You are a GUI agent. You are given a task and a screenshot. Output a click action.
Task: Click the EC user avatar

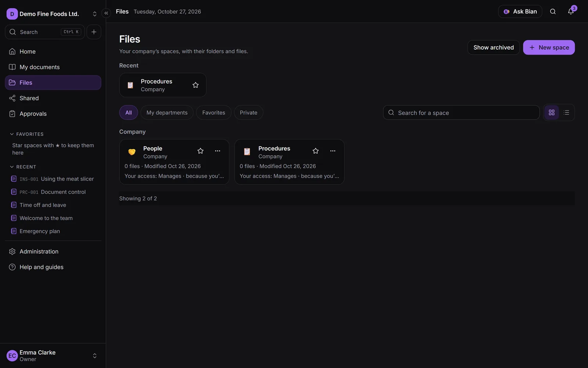(x=12, y=356)
